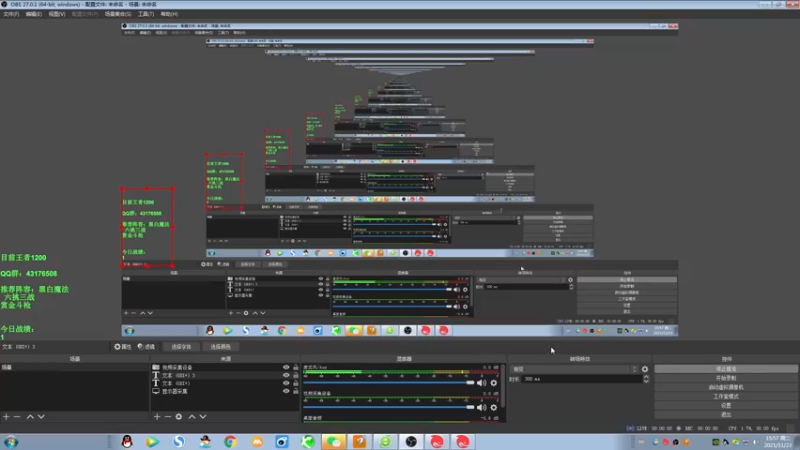Image resolution: width=800 pixels, height=450 pixels.
Task: Open the 场景集合(S) menu
Action: (x=118, y=14)
